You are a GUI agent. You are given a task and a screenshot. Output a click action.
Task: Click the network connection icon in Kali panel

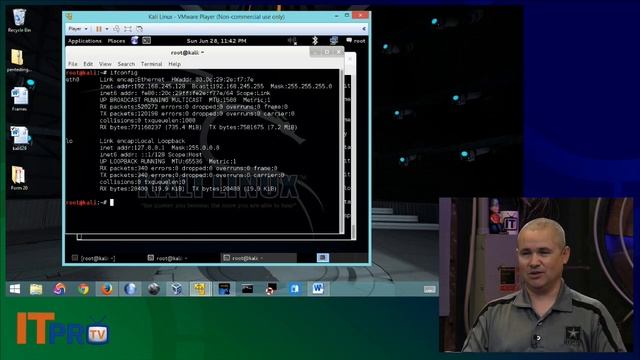(333, 40)
